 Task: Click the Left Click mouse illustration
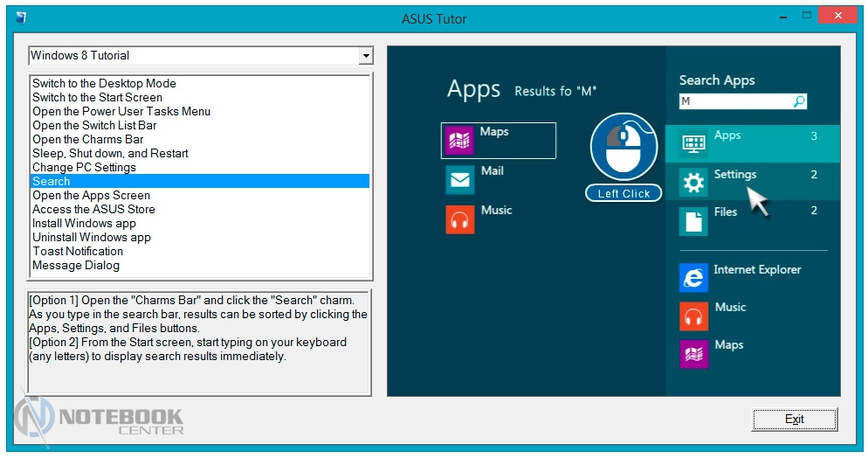tap(623, 149)
